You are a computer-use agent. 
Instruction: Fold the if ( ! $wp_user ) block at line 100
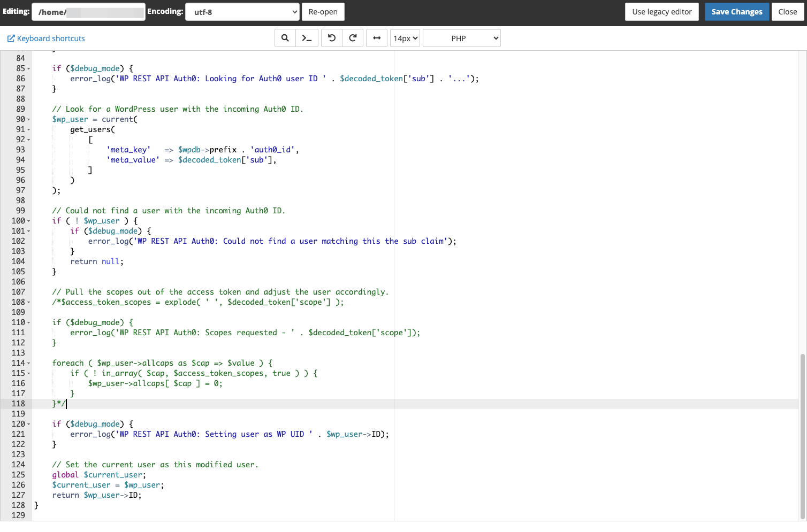point(29,221)
